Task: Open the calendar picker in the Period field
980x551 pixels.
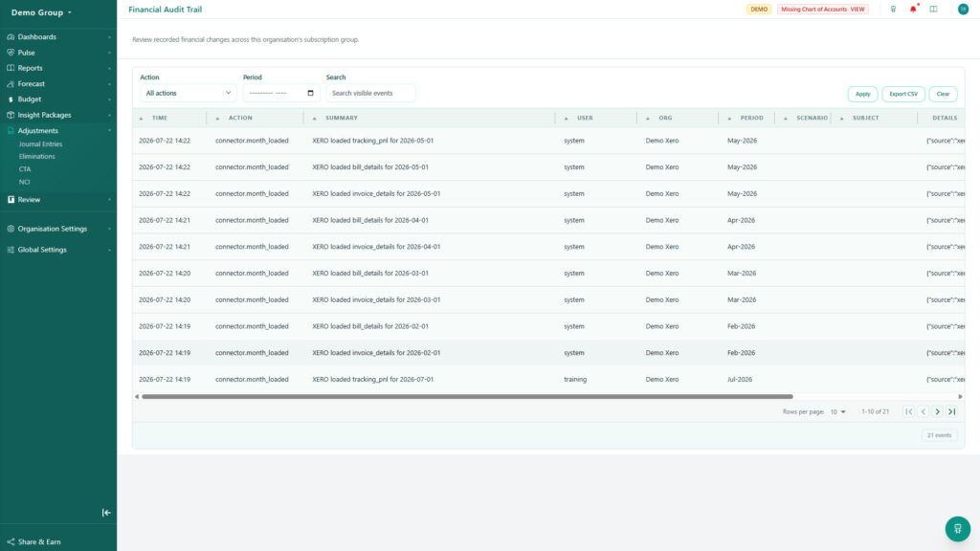Action: click(311, 93)
